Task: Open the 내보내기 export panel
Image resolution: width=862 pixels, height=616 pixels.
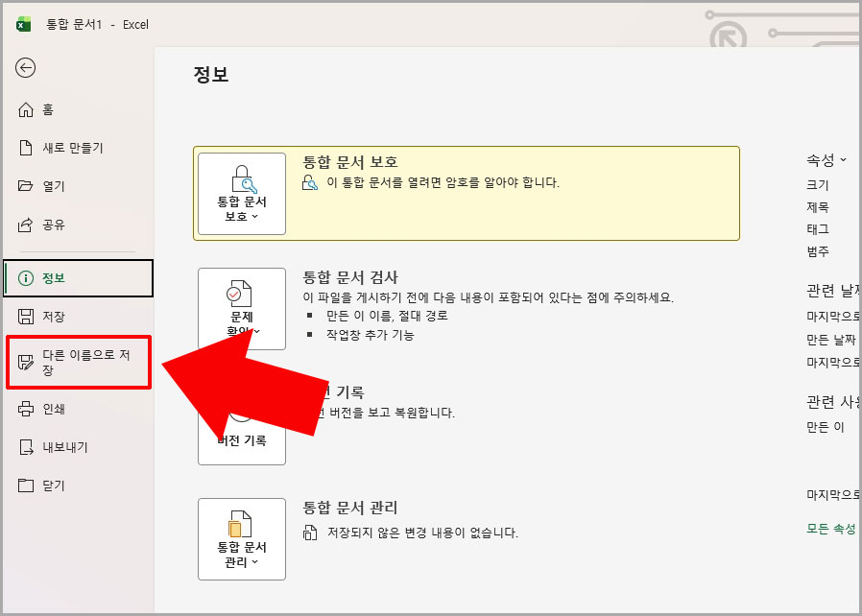Action: coord(60,447)
